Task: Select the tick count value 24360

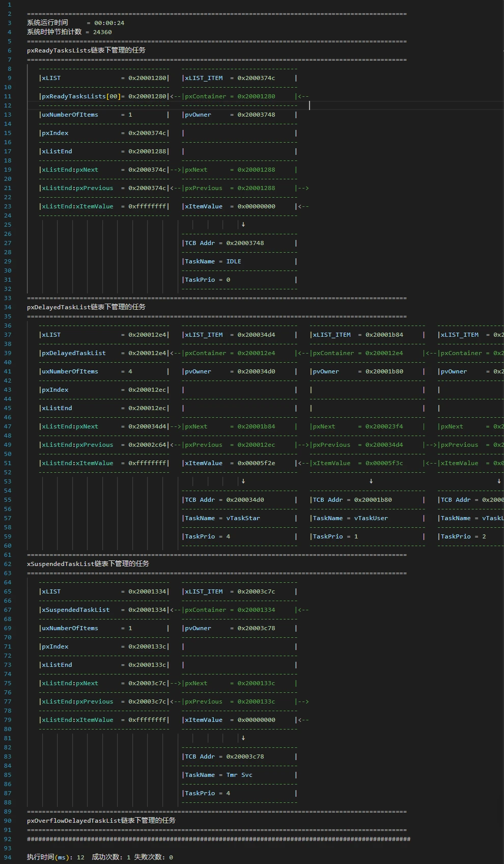Action: pyautogui.click(x=102, y=32)
